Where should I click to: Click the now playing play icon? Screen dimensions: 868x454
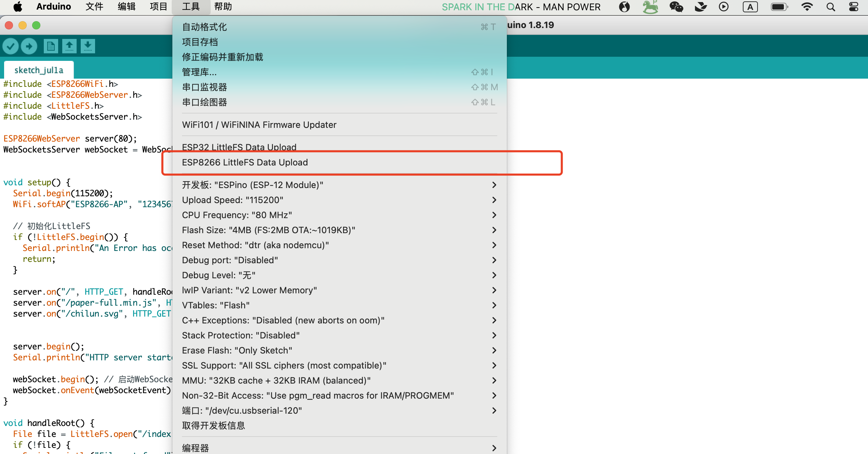[724, 7]
